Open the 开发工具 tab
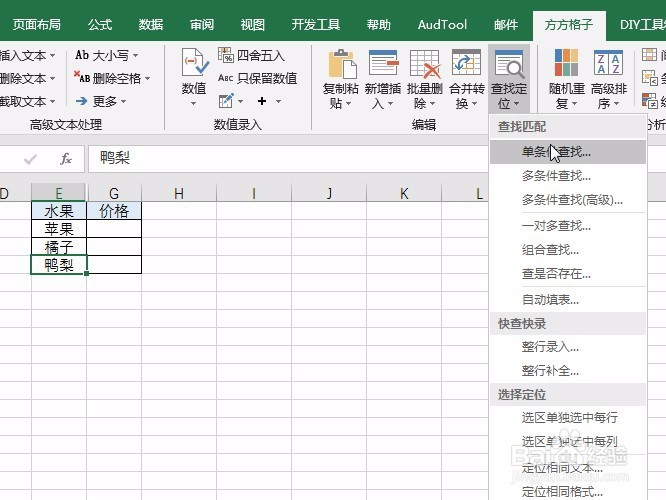This screenshot has width=666, height=500. 316,25
